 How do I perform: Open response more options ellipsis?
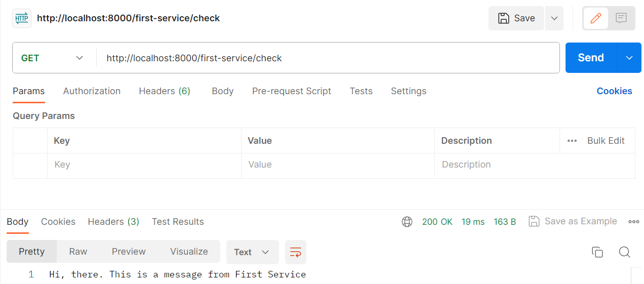[633, 222]
